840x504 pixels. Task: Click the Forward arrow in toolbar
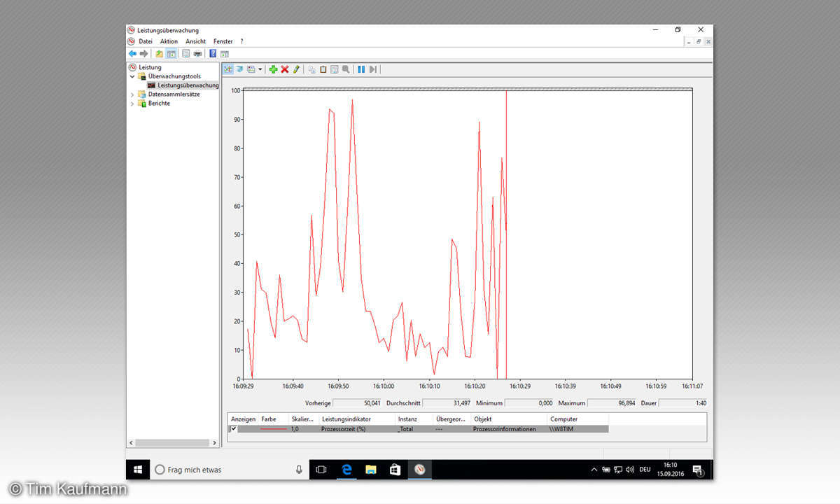coord(143,53)
